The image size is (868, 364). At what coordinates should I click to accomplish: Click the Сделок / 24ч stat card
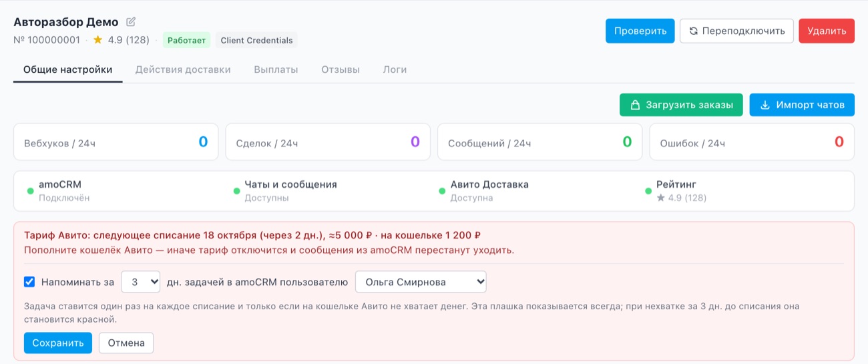328,142
